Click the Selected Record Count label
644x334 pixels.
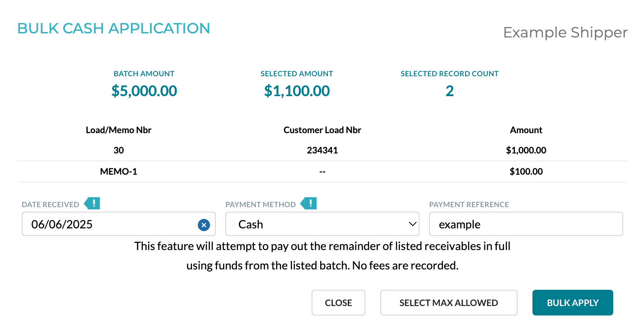[449, 74]
